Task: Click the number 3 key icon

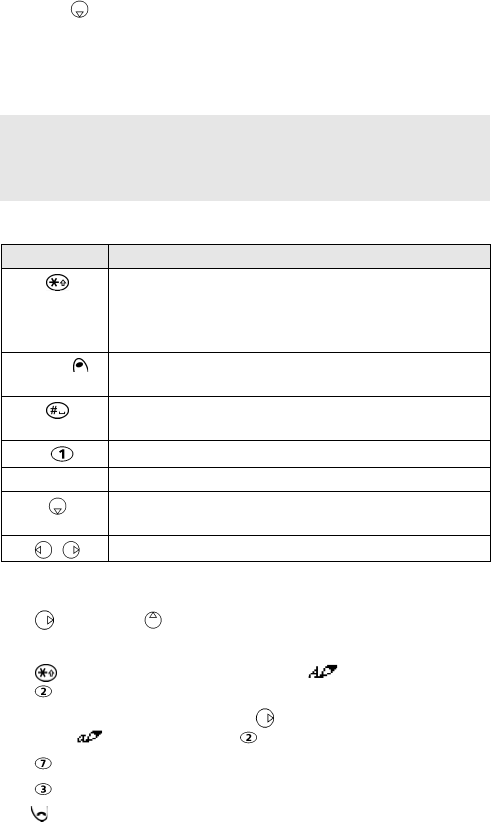Action: click(x=43, y=788)
